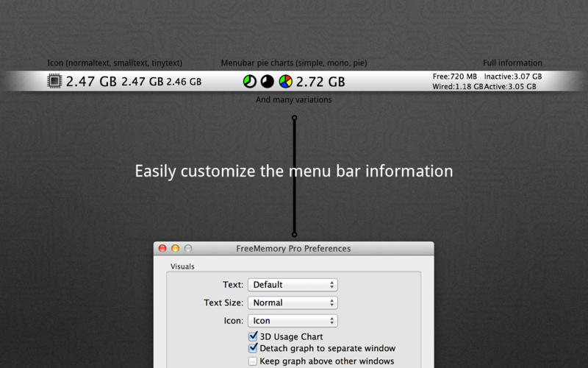Minimize the Preferences window with yellow button
This screenshot has height=368, width=588.
coord(176,249)
